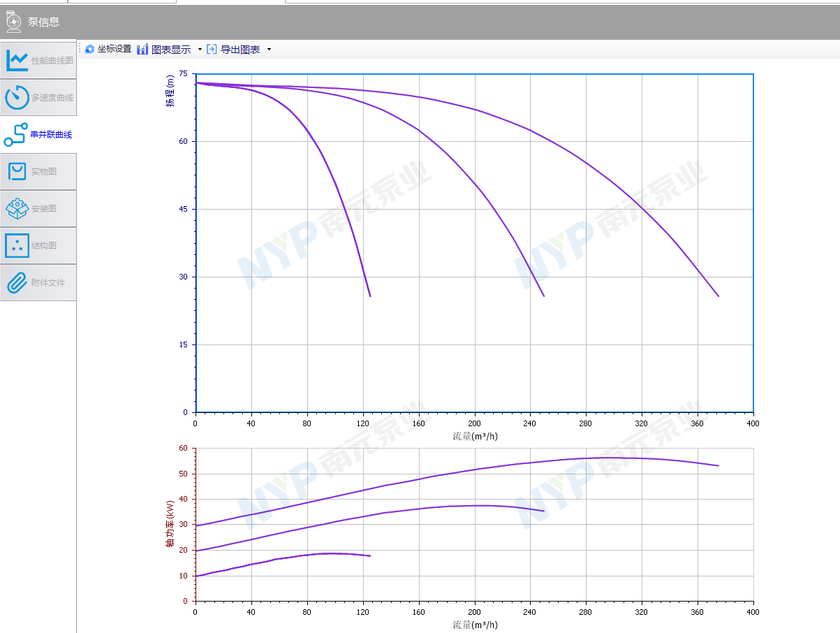Click the 轴功率(kW) axis label
Image resolution: width=840 pixels, height=633 pixels.
coord(170,523)
